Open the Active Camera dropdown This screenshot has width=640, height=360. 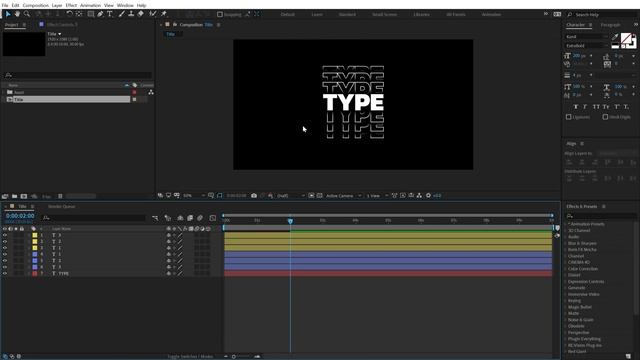click(344, 196)
